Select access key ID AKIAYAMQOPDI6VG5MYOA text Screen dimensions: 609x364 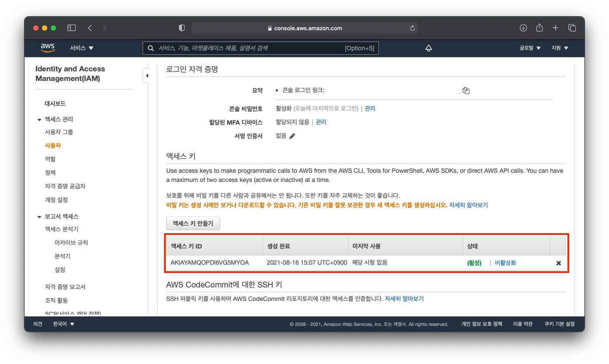tap(210, 263)
